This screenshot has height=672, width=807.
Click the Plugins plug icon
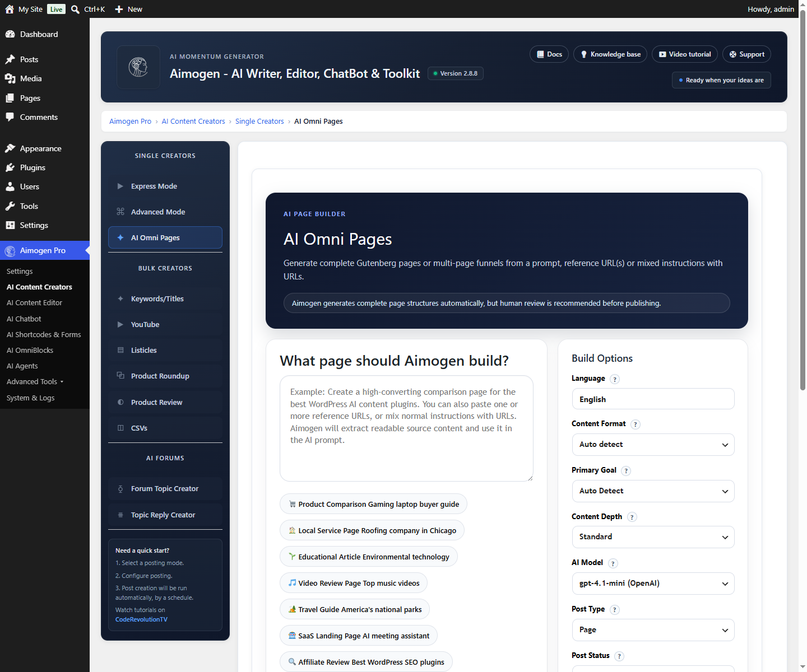[x=10, y=167]
